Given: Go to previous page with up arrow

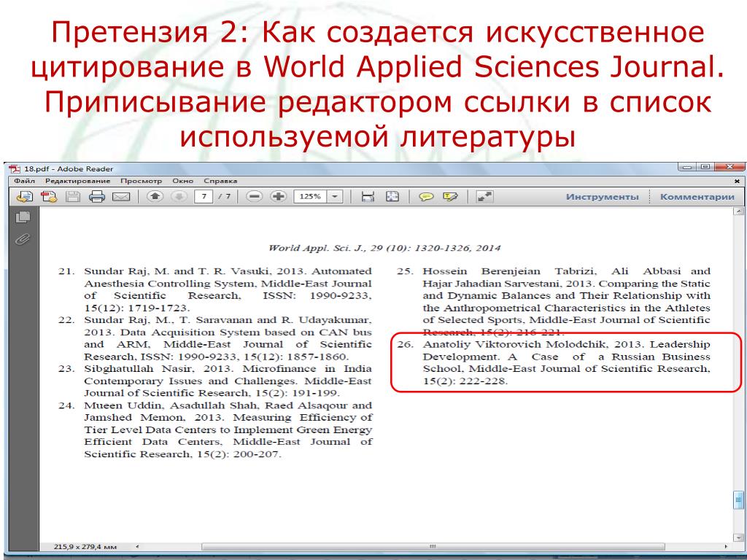Looking at the screenshot, I should point(155,195).
